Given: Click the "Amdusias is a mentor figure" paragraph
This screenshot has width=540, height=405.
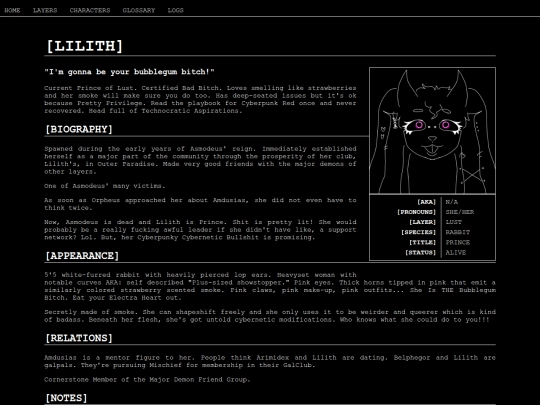Looking at the screenshot, I should (x=270, y=361).
